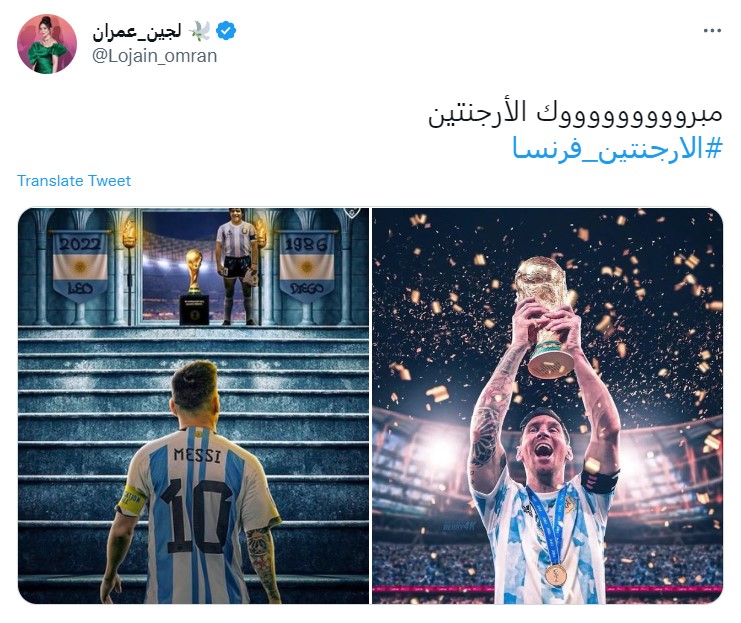Open the right image of Messi lifting trophy
The image size is (741, 623).
pyautogui.click(x=547, y=406)
